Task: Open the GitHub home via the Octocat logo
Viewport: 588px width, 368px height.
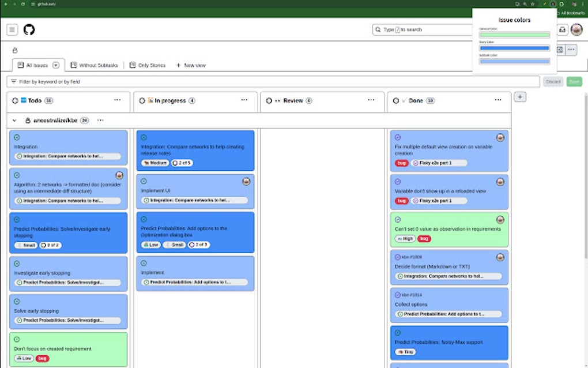Action: [29, 30]
